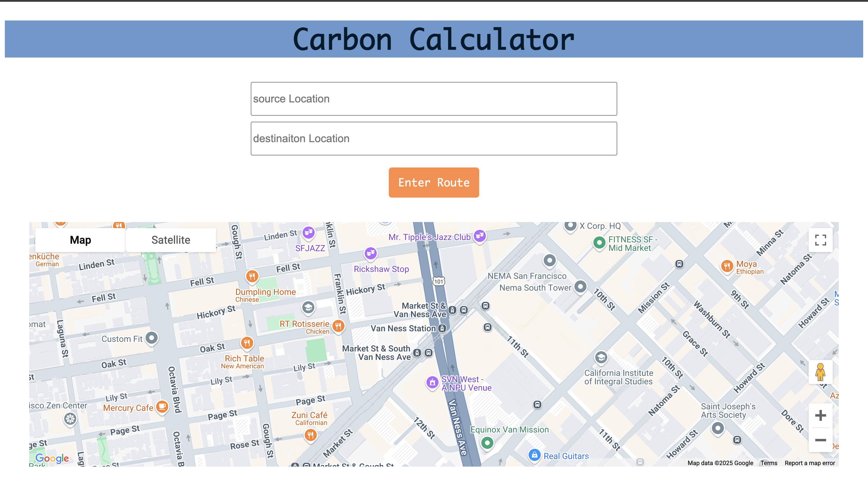Toggle fullscreen map view
This screenshot has width=868, height=491.
point(820,240)
